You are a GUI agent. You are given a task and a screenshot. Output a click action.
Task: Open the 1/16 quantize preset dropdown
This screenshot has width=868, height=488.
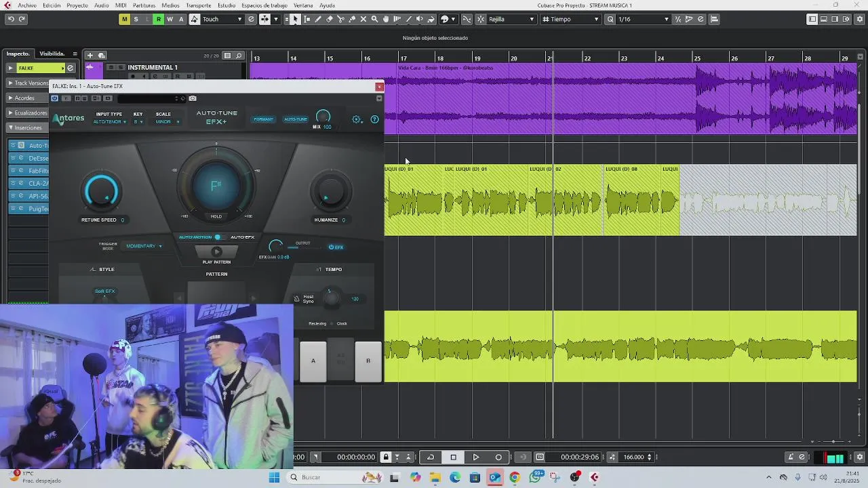point(644,19)
